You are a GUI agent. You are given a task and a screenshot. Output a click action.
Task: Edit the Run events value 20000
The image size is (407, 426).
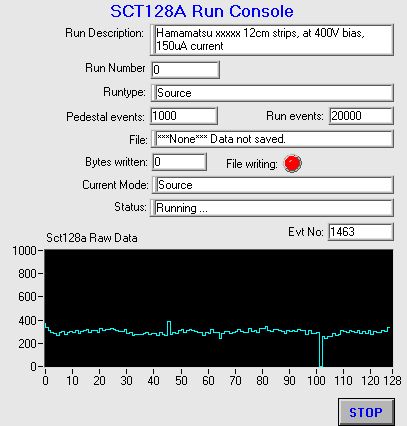point(361,116)
